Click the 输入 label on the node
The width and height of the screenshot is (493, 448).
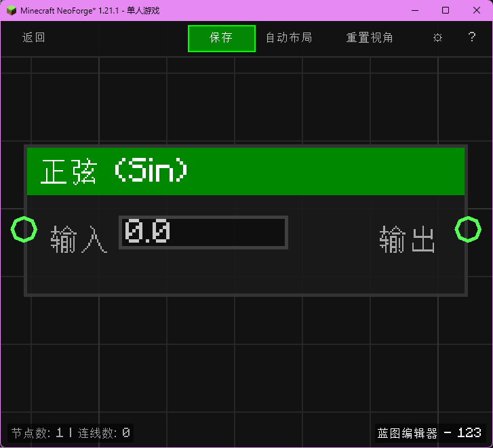[79, 241]
